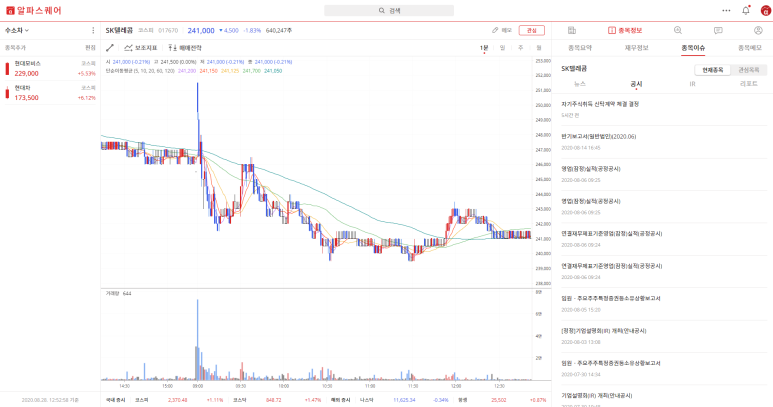
Task: Click 종목추가 to add a stock
Action: tap(15, 48)
